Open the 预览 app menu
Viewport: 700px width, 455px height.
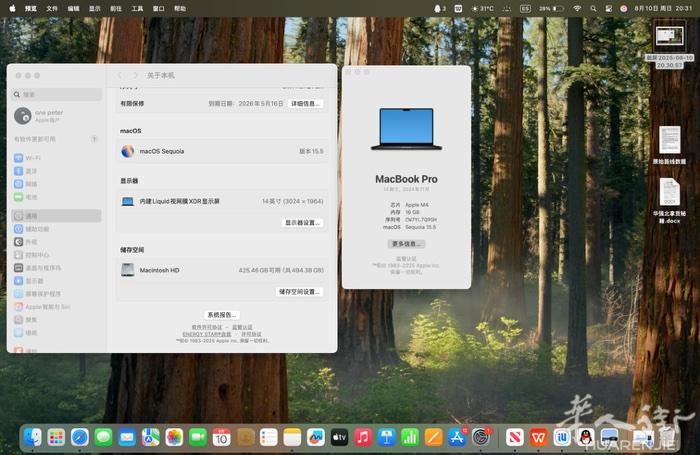31,8
